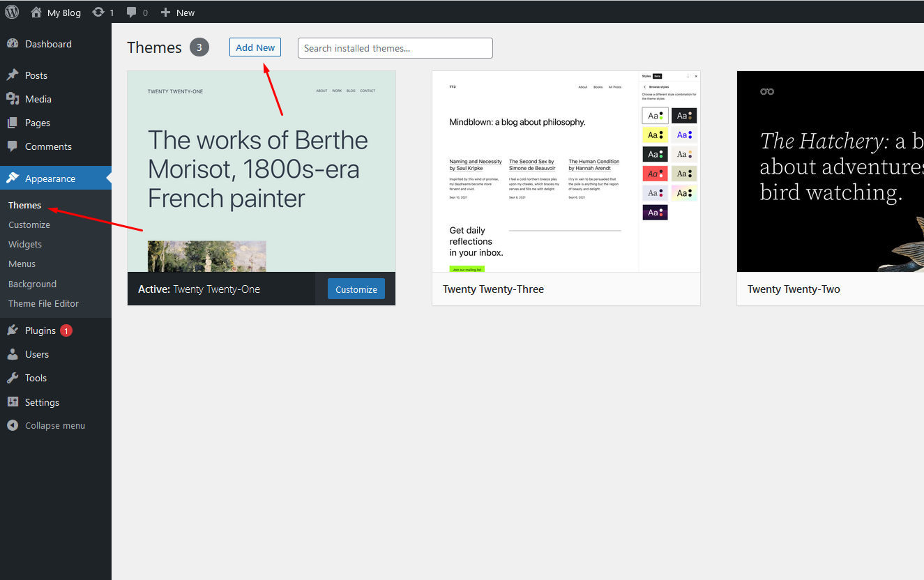The height and width of the screenshot is (580, 924).
Task: Open Posts via the pushpin icon
Action: click(13, 75)
